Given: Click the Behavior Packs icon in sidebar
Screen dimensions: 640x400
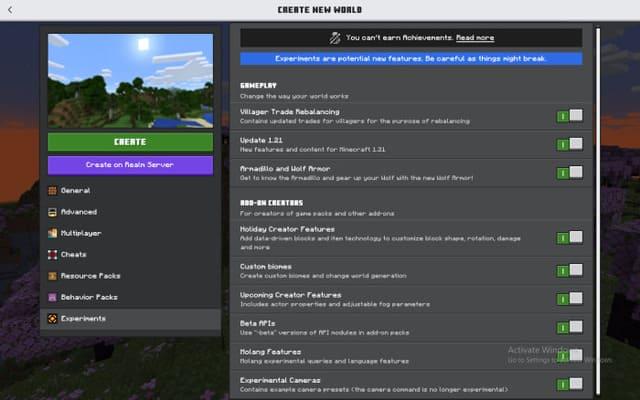Looking at the screenshot, I should pyautogui.click(x=52, y=297).
